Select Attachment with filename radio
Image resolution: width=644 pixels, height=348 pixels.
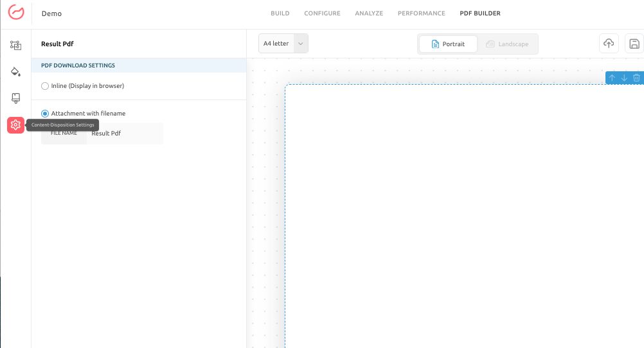pos(45,113)
